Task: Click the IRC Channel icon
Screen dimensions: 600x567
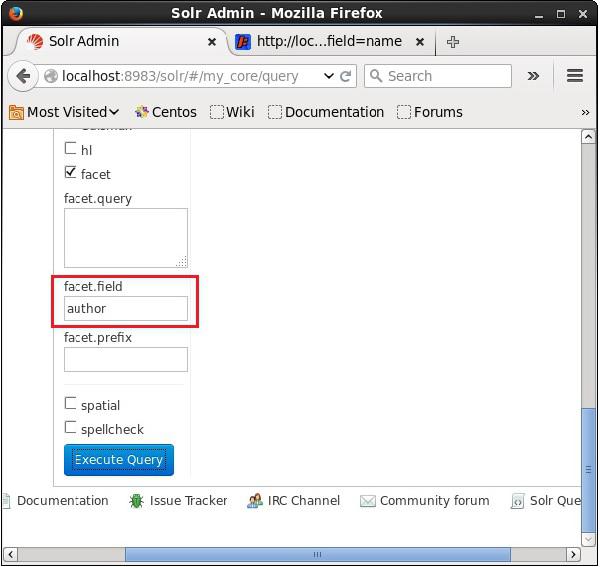Action: 255,501
